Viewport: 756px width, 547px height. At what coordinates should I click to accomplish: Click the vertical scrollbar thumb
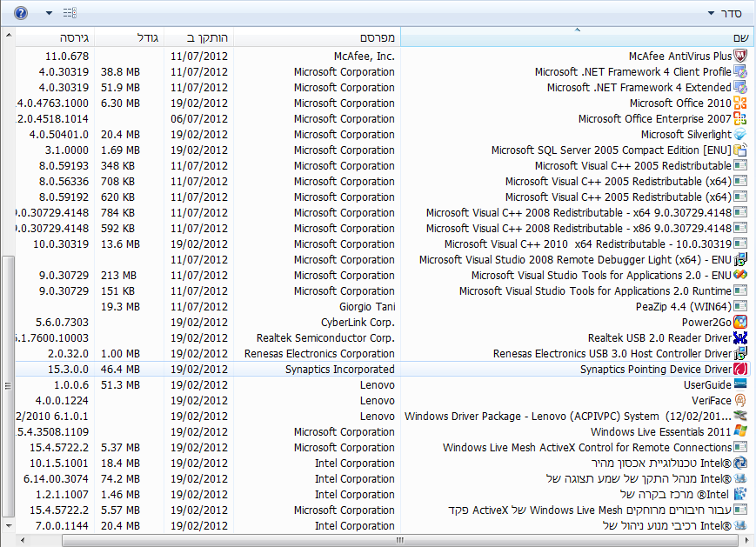(x=8, y=386)
